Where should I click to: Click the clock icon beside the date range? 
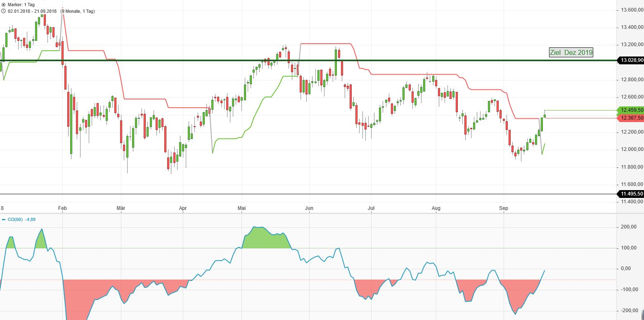[x=4, y=11]
